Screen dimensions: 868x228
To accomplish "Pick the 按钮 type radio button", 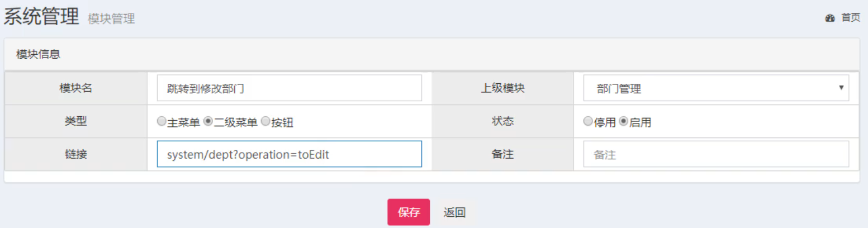I will tap(265, 121).
